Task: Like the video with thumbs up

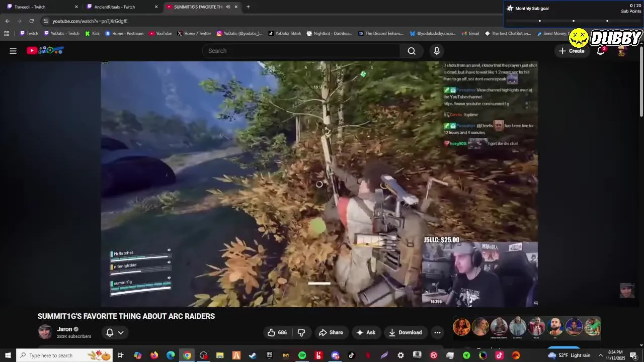Action: [x=277, y=332]
